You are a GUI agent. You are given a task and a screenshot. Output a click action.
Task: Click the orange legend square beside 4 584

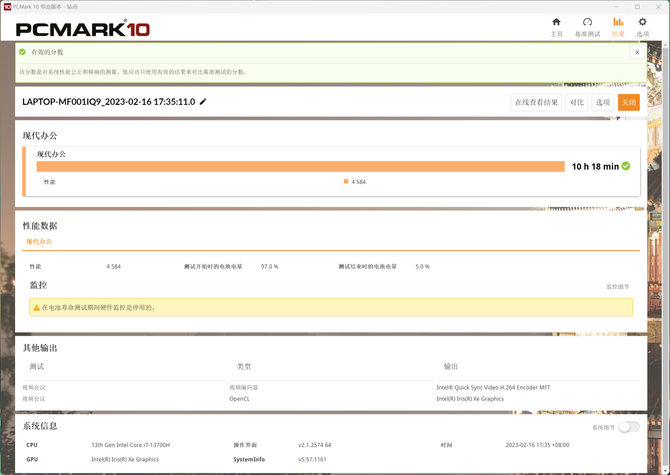346,182
